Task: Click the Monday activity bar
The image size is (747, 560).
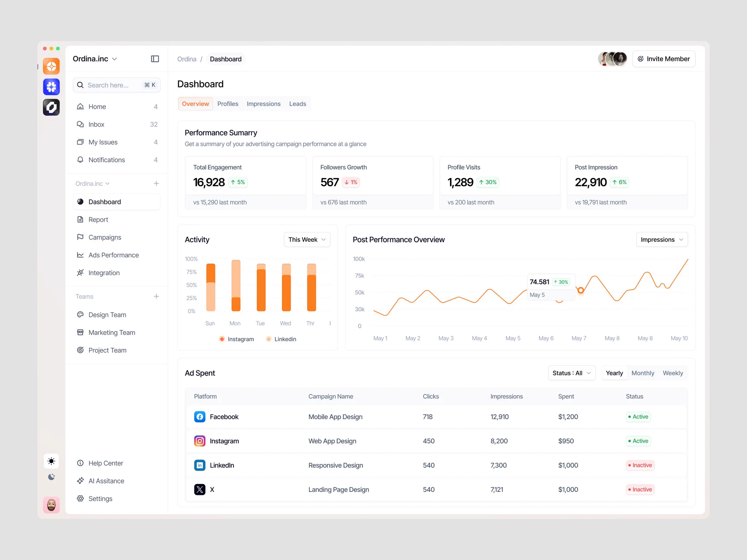Action: (x=236, y=285)
